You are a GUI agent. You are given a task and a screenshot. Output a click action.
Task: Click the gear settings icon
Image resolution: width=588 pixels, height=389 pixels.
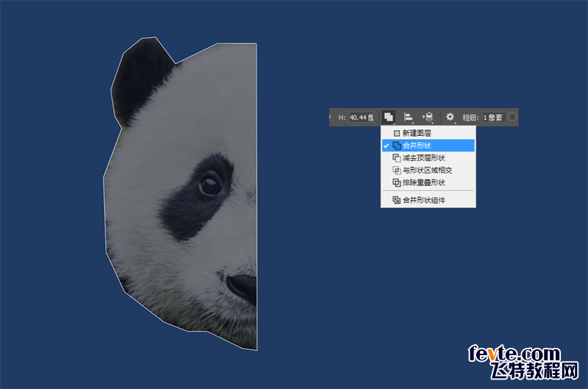tap(450, 117)
